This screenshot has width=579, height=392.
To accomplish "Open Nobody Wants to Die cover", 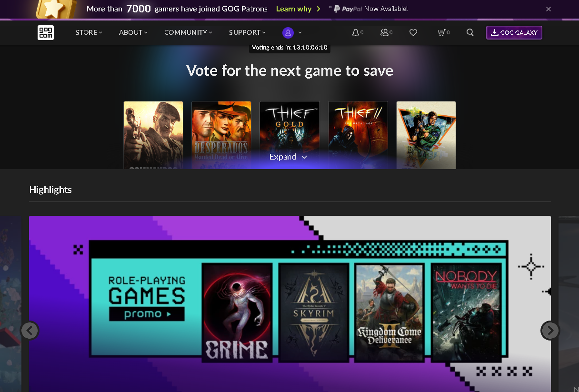I will 467,312.
